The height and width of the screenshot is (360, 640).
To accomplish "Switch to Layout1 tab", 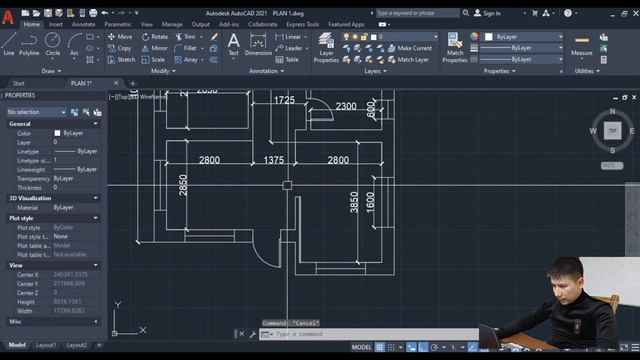I will [x=46, y=345].
